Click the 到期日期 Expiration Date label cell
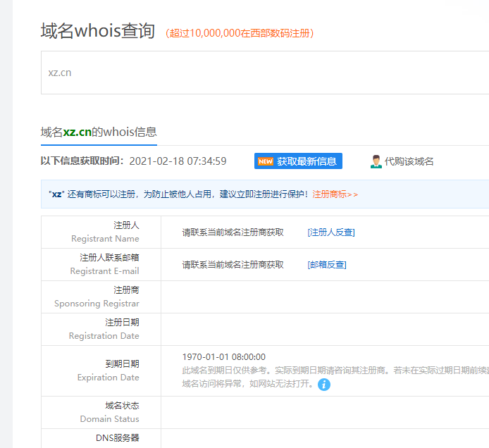489x448 pixels. (101, 371)
